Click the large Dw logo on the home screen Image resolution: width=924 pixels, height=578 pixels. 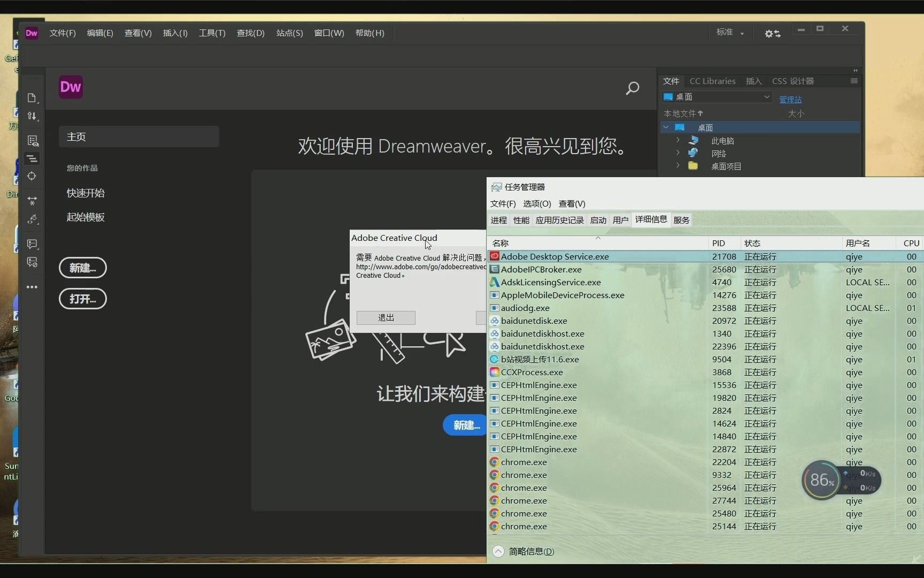(71, 87)
